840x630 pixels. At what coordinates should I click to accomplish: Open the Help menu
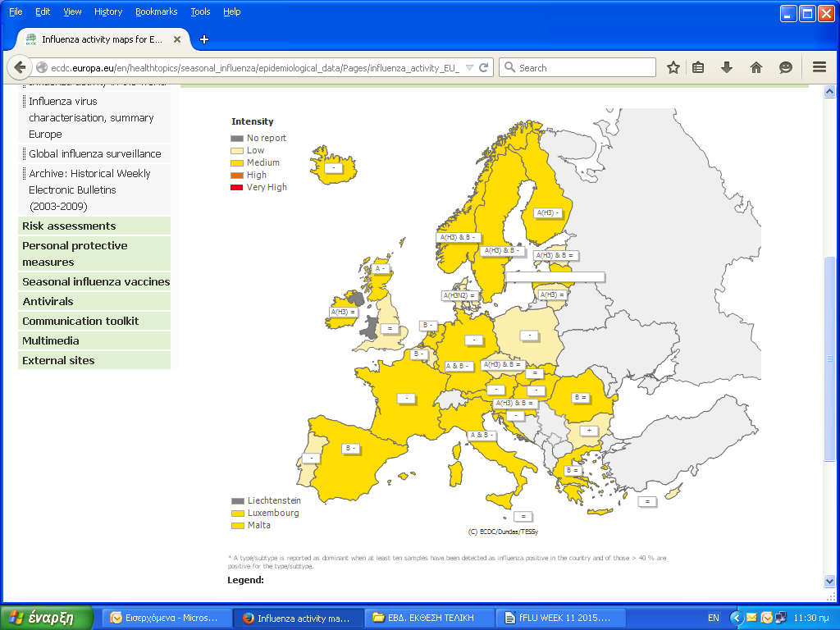click(231, 11)
